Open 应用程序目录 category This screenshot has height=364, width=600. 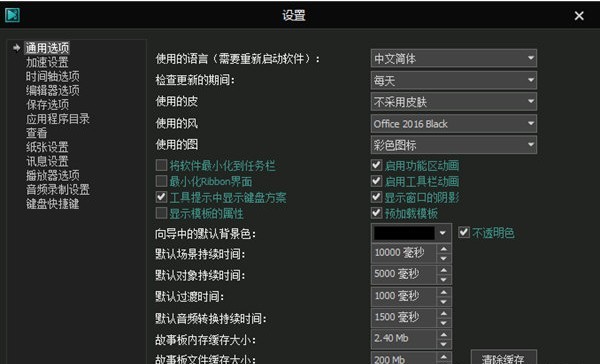(x=58, y=119)
